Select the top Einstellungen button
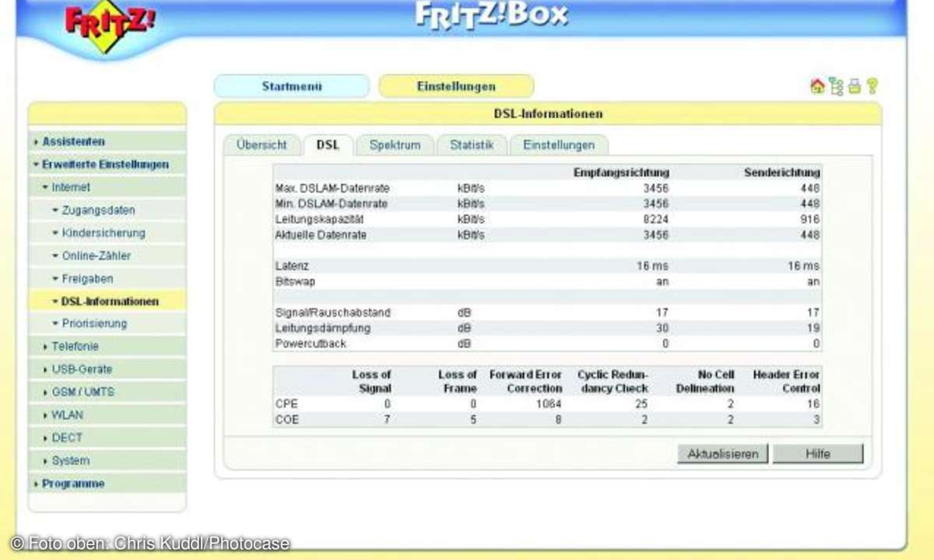Image resolution: width=934 pixels, height=560 pixels. [456, 86]
